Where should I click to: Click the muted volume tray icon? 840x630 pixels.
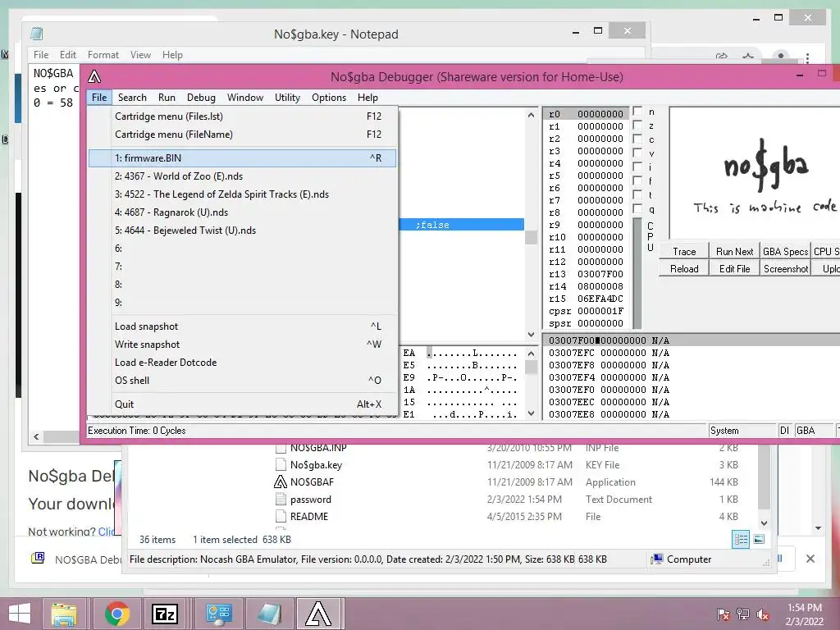763,614
